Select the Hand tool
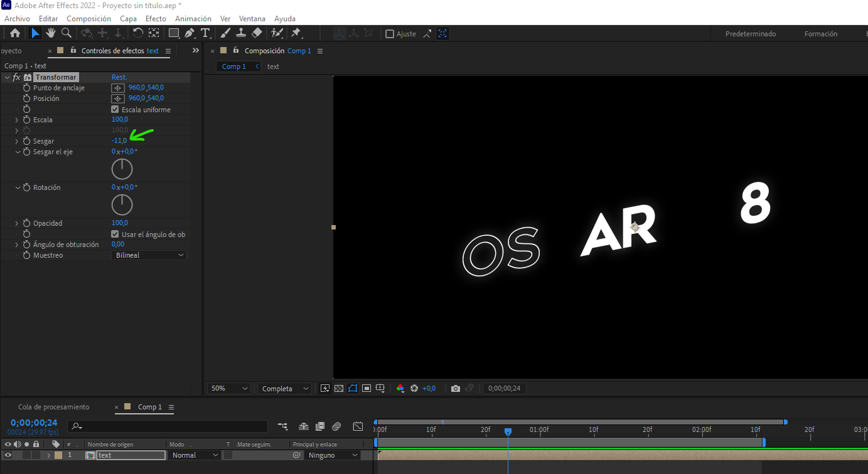This screenshot has height=474, width=868. click(x=51, y=33)
